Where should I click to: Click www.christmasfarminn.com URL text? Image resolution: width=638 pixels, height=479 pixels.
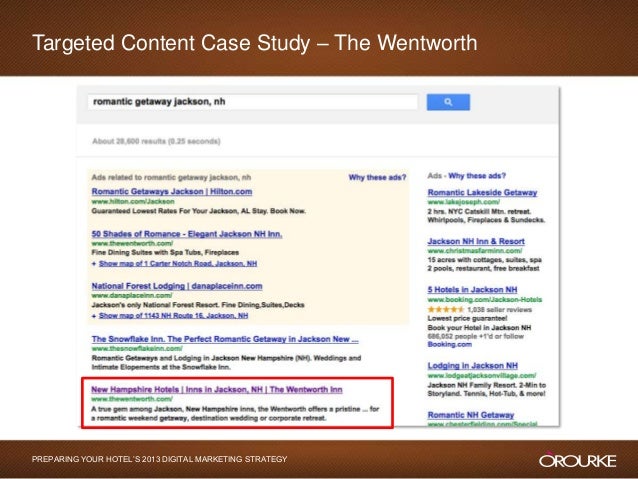pos(475,251)
